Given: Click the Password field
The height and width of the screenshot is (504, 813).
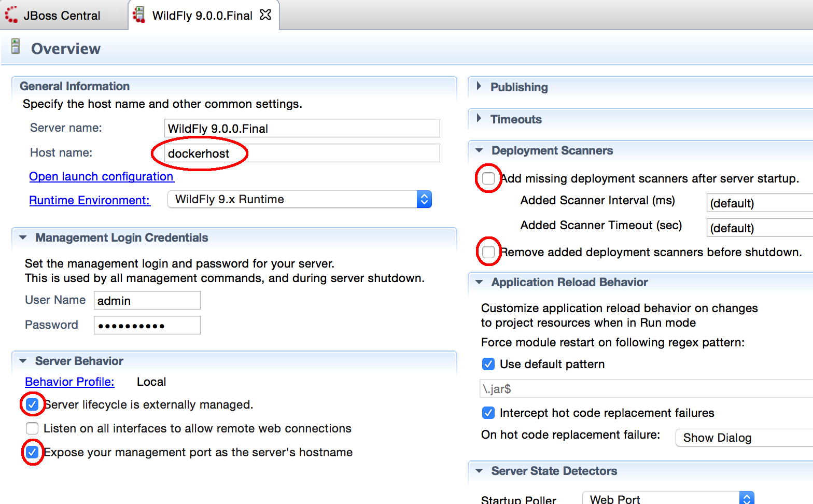Looking at the screenshot, I should tap(147, 325).
